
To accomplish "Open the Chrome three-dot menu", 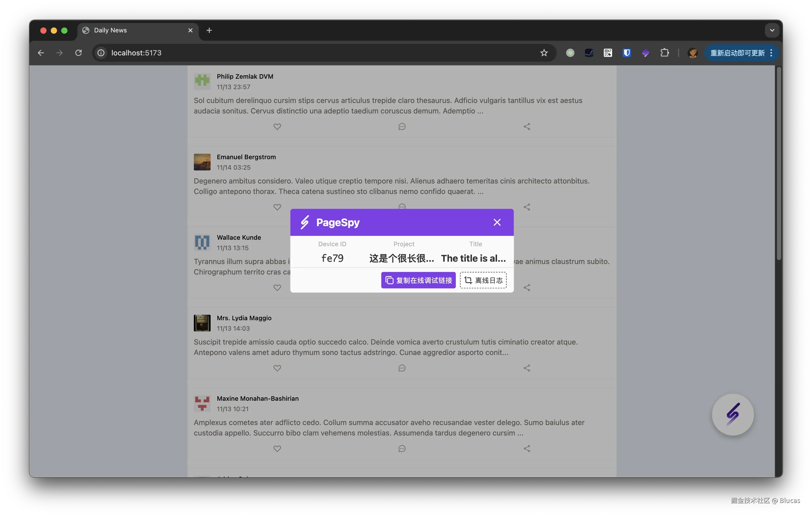I will 771,53.
